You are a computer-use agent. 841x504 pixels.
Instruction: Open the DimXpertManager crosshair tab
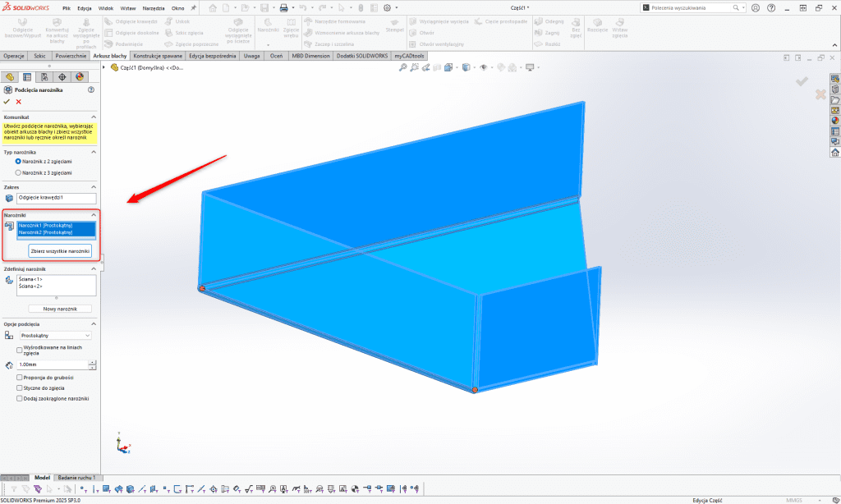[x=62, y=76]
